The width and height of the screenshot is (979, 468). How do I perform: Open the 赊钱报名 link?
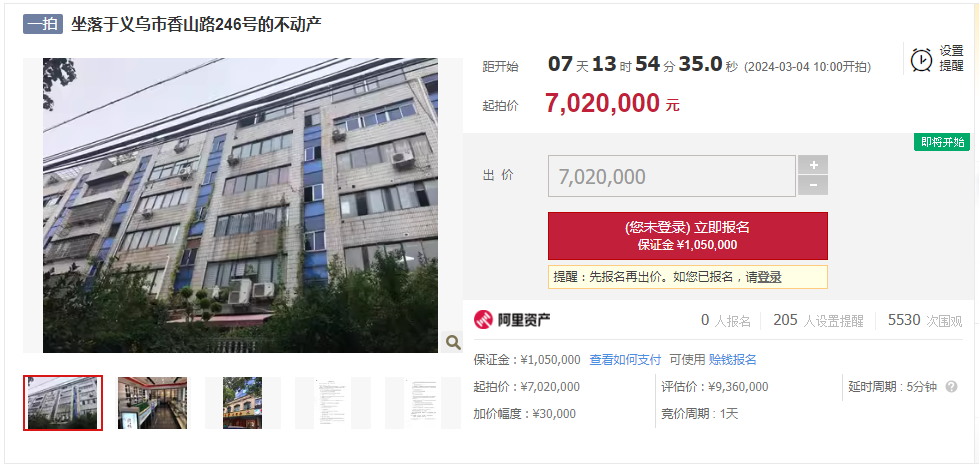click(732, 360)
